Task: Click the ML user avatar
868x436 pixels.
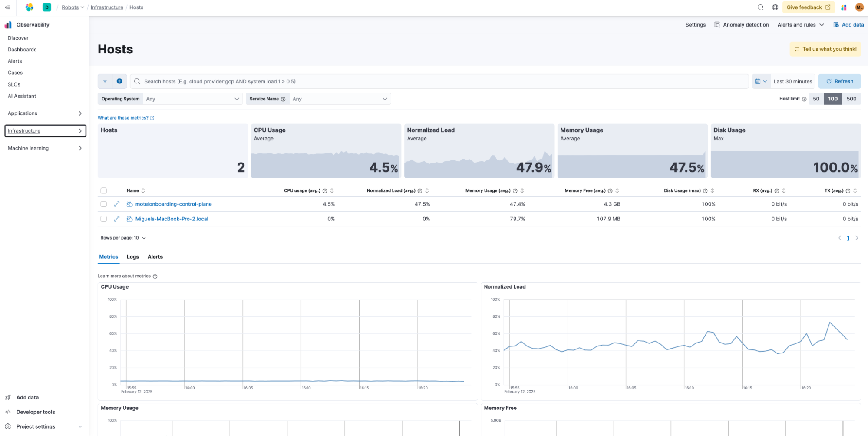Action: tap(859, 7)
